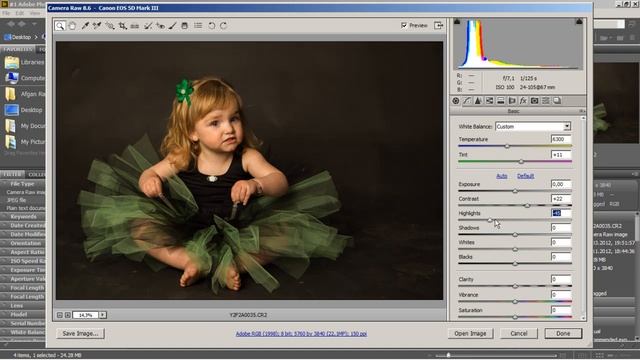Click the Done button
Screen dimensions: 640x360
563,333
